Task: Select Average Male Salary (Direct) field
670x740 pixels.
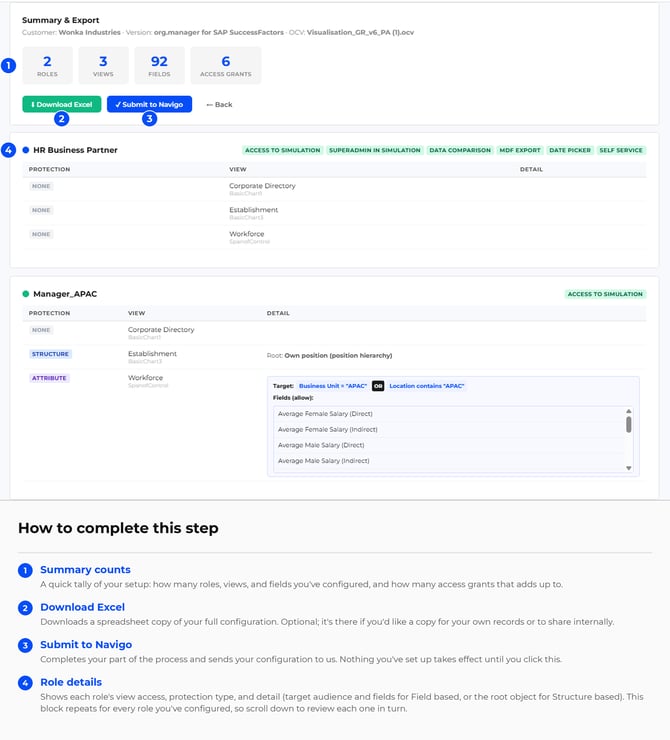Action: (x=321, y=445)
